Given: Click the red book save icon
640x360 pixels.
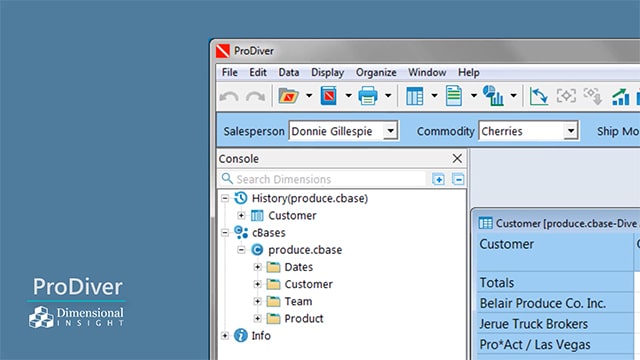Looking at the screenshot, I should pos(329,96).
